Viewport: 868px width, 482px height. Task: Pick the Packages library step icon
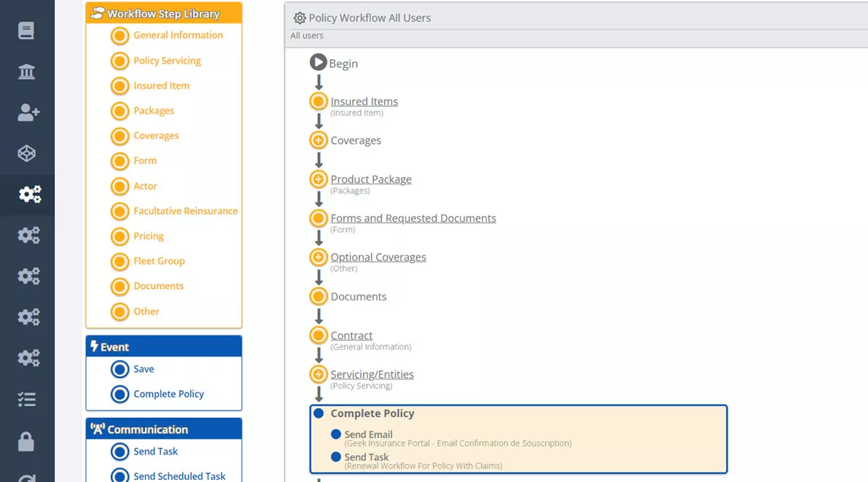[x=120, y=111]
